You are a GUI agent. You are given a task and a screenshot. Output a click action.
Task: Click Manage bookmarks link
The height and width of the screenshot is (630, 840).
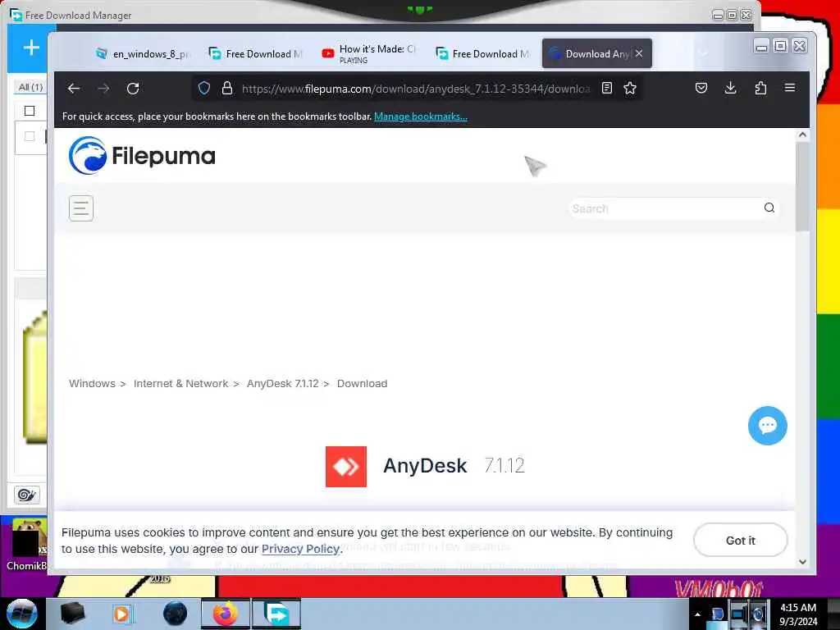421,116
